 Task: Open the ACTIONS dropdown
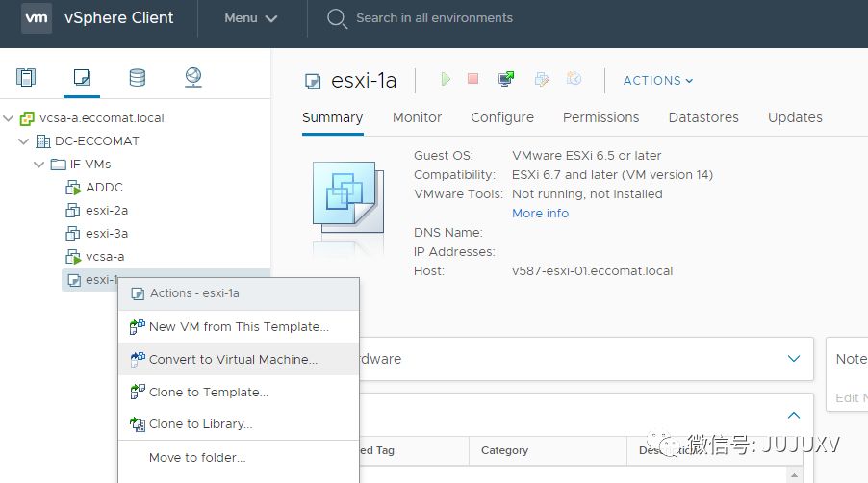click(657, 80)
